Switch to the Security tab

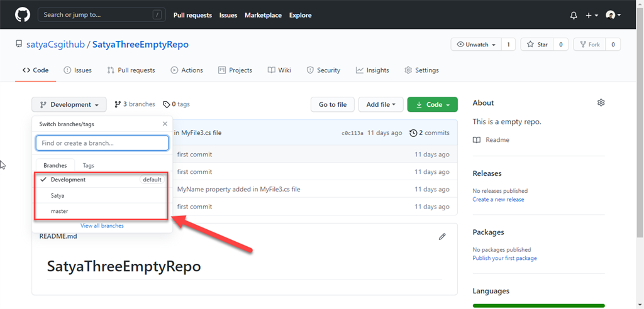324,70
